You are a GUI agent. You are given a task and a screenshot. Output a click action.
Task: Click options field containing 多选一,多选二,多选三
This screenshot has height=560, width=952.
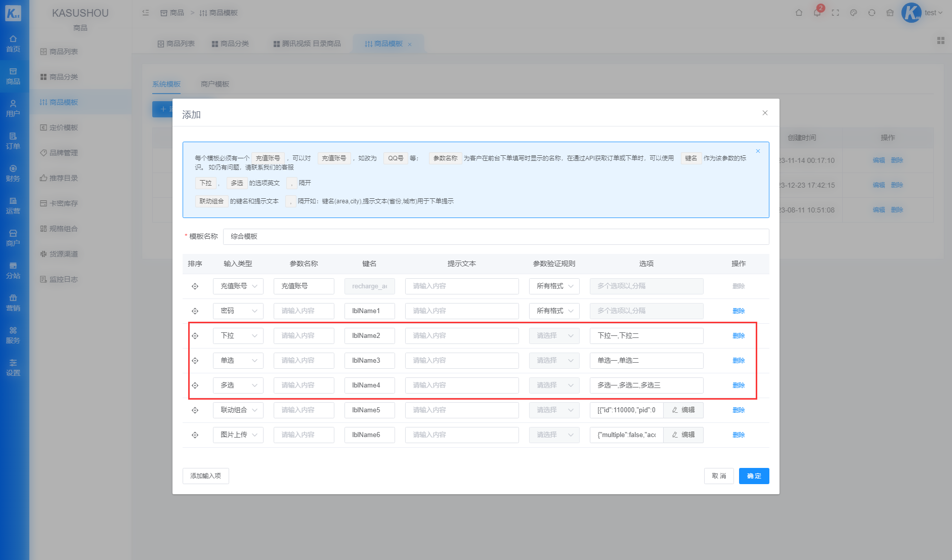[x=646, y=385]
